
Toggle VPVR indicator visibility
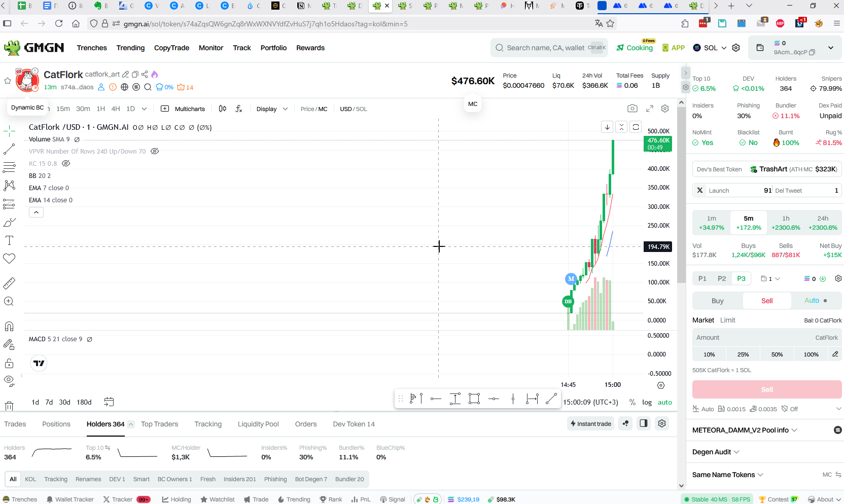click(x=155, y=151)
